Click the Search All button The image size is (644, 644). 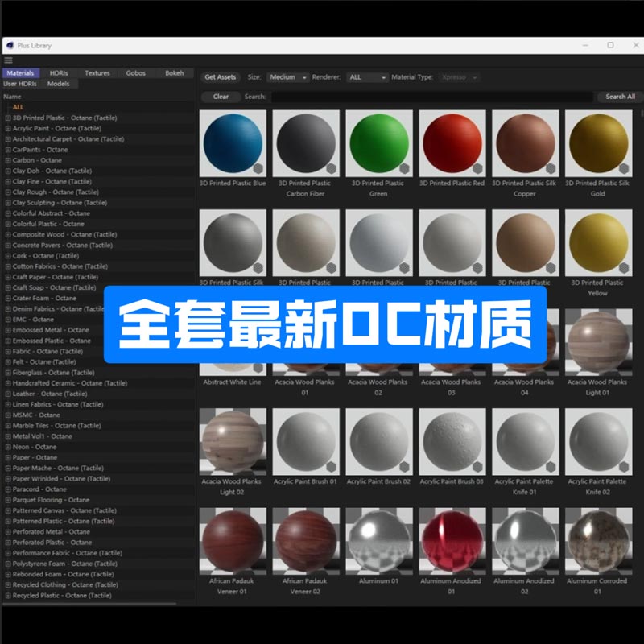[x=620, y=97]
